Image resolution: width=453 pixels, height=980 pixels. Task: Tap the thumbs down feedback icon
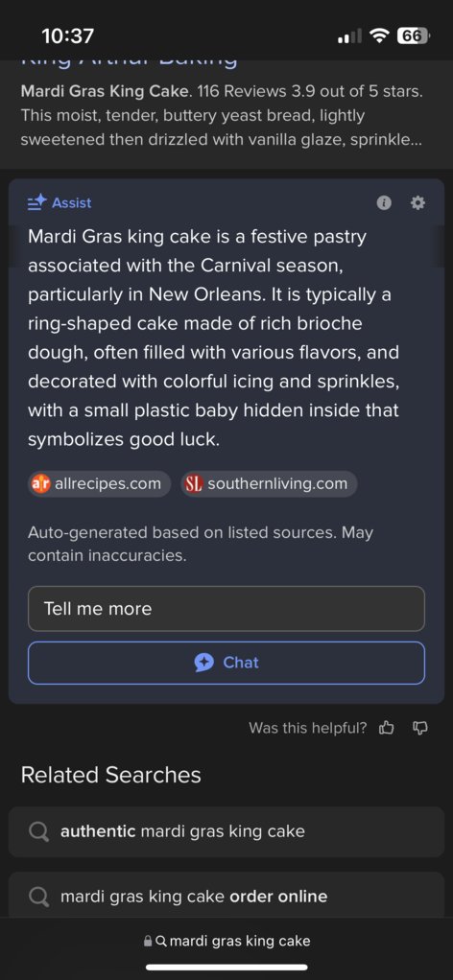[x=420, y=728]
